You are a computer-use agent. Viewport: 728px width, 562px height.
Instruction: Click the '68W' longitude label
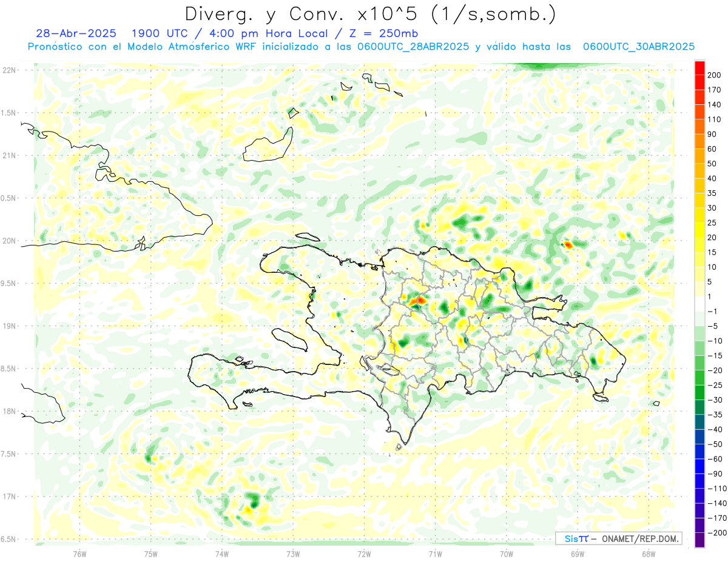coord(648,554)
